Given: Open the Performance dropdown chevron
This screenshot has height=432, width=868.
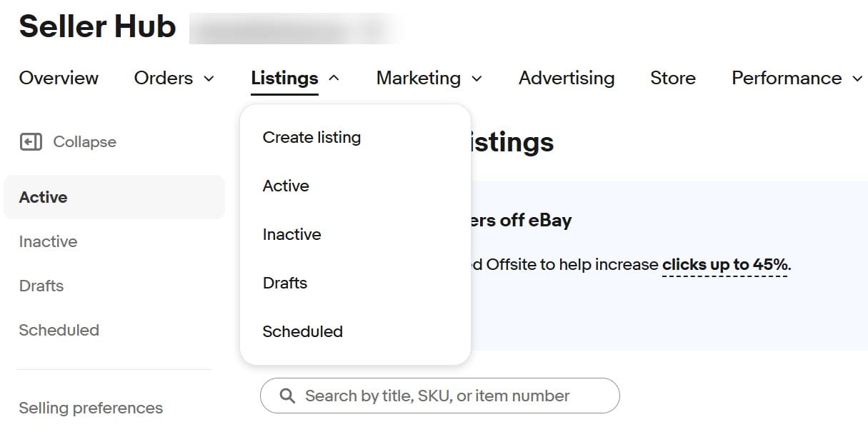Looking at the screenshot, I should click(857, 79).
